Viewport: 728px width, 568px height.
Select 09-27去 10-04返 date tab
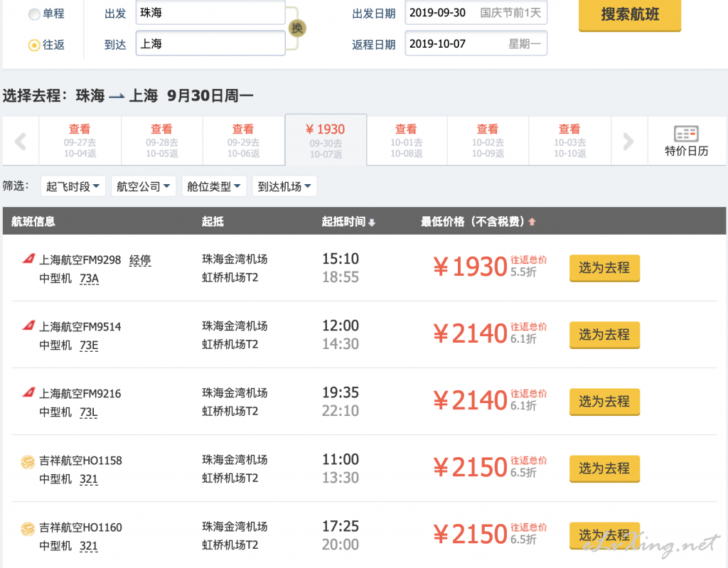[x=80, y=141]
